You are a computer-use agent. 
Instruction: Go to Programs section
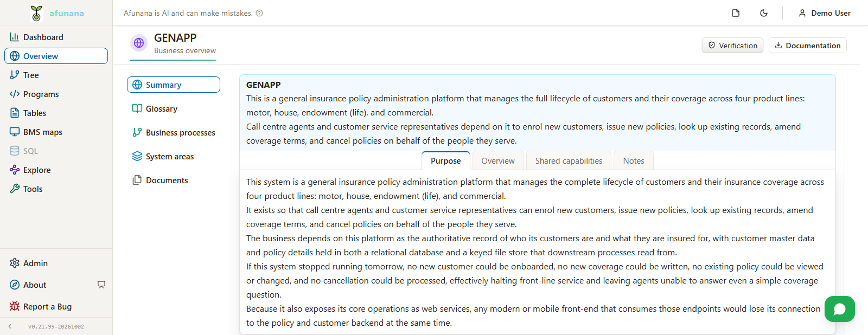coord(56,94)
